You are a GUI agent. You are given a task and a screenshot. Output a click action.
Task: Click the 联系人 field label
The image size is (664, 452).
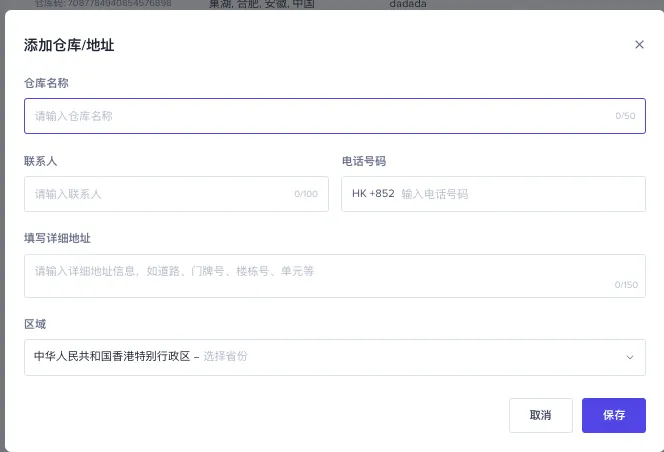coord(41,161)
